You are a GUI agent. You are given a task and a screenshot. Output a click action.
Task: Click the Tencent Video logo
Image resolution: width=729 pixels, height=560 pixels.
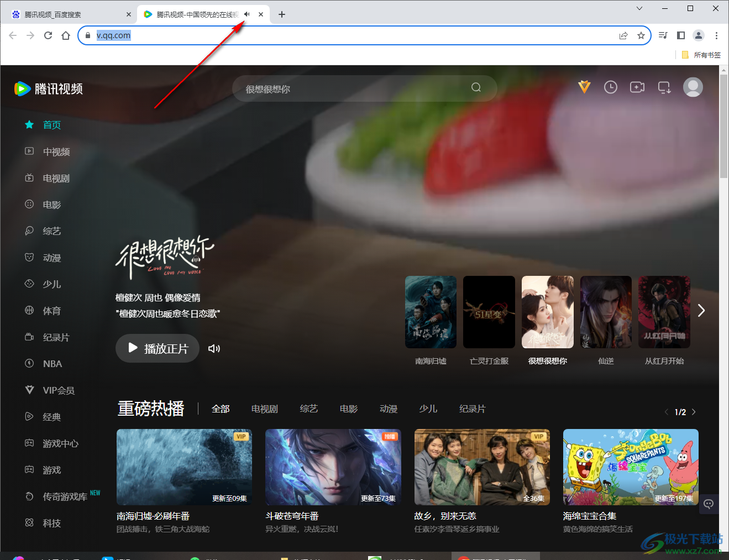(x=49, y=88)
